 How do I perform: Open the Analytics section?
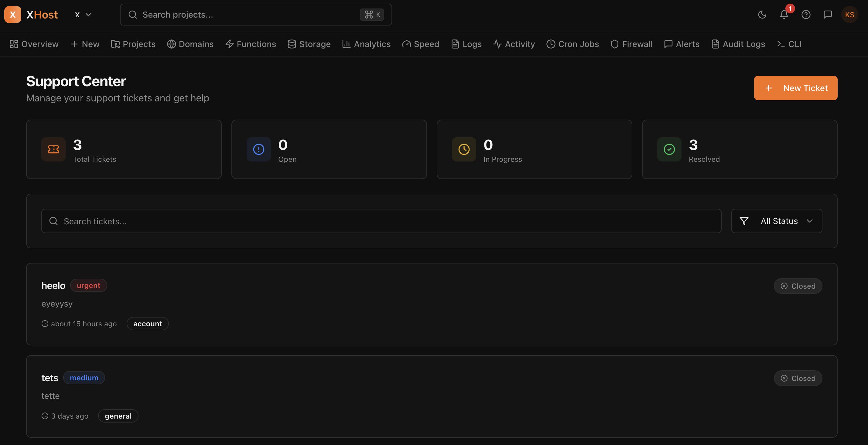tap(366, 44)
